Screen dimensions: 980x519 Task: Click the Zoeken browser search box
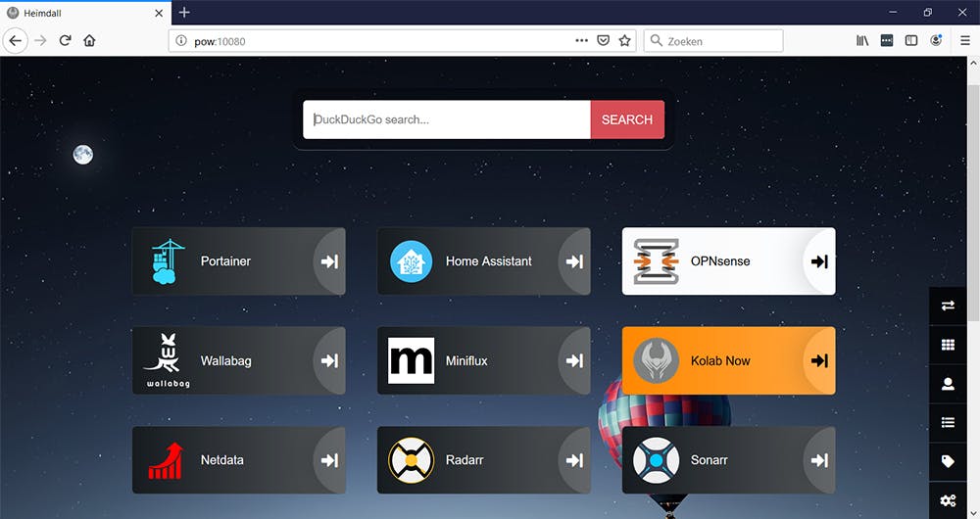click(x=713, y=40)
